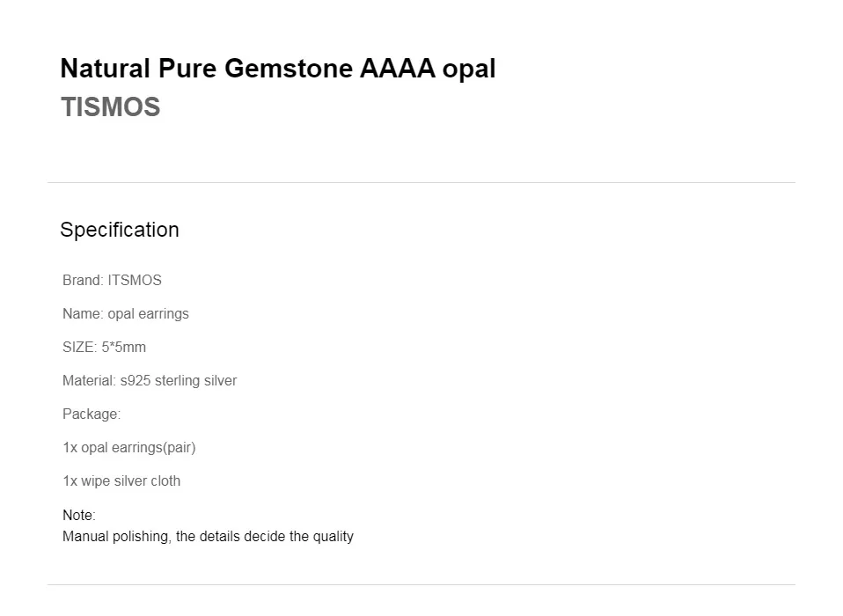The image size is (843, 616).
Task: Click the '1x opal earrings(pair)' package item
Action: point(129,448)
